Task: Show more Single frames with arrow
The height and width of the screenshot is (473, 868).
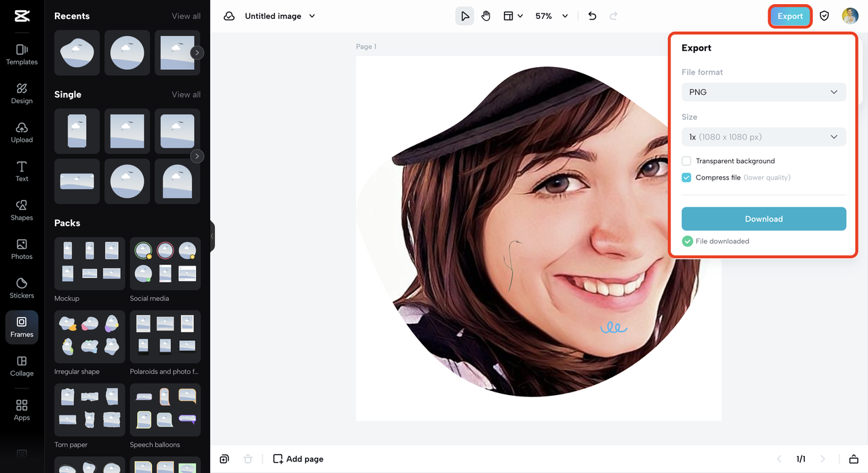Action: (x=197, y=157)
